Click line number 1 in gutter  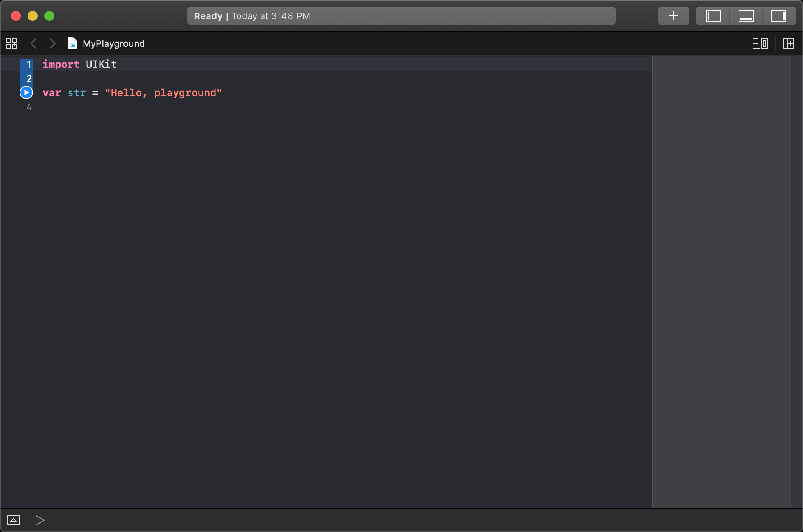coord(29,64)
